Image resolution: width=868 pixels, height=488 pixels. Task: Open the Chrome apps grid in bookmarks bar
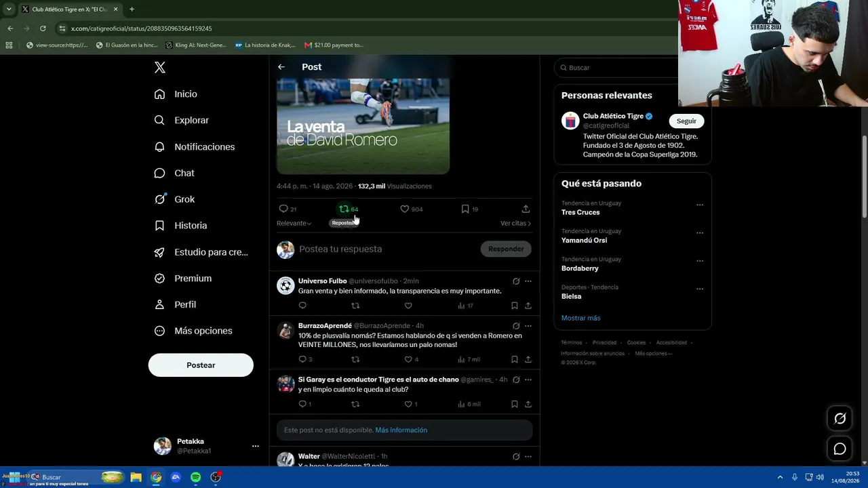coord(9,45)
